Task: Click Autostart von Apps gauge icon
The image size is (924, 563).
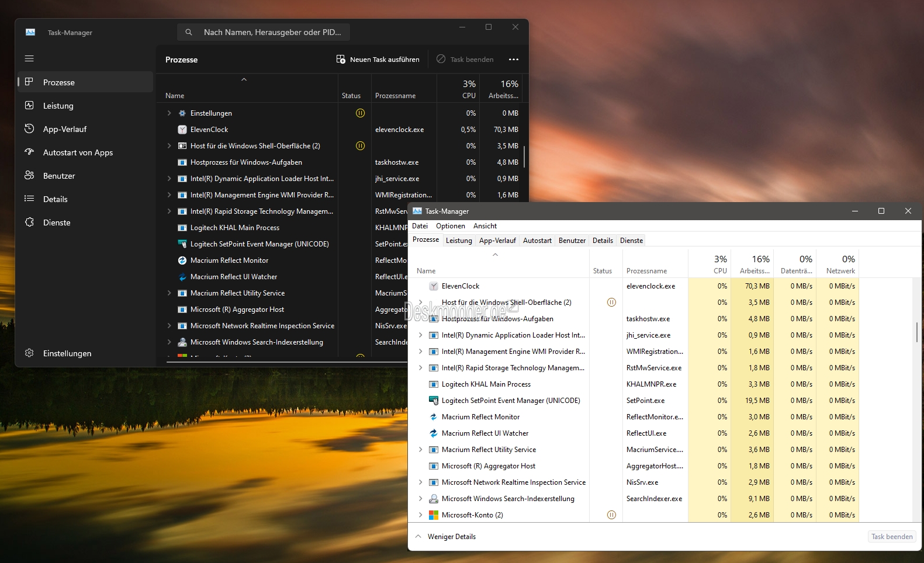Action: pos(29,152)
